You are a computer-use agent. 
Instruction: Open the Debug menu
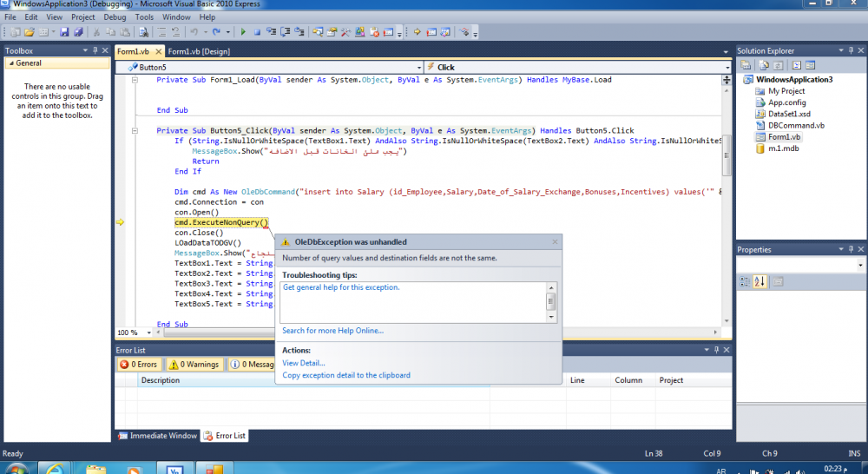tap(115, 17)
